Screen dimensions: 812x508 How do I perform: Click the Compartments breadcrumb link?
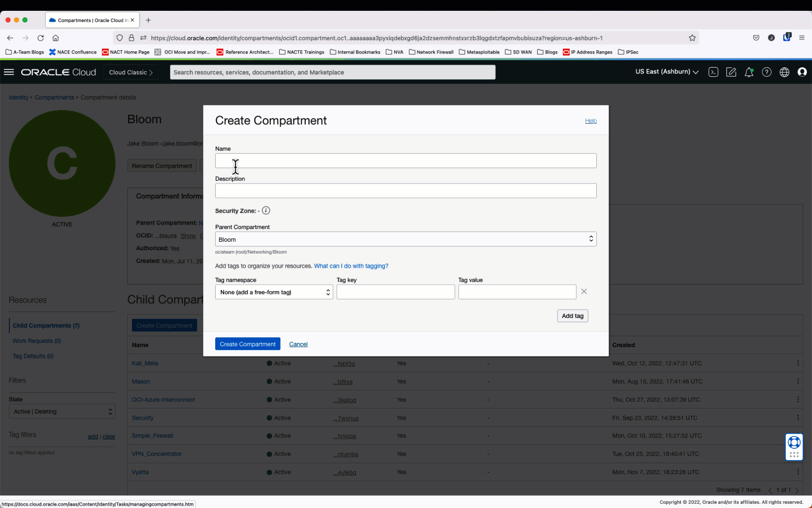[55, 97]
